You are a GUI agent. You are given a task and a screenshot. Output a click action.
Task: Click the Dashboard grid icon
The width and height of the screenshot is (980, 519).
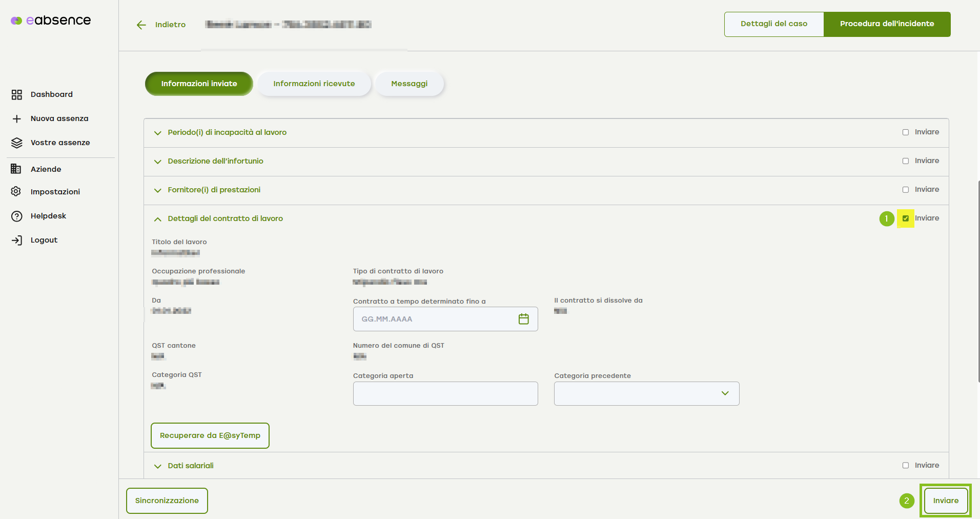pos(17,94)
